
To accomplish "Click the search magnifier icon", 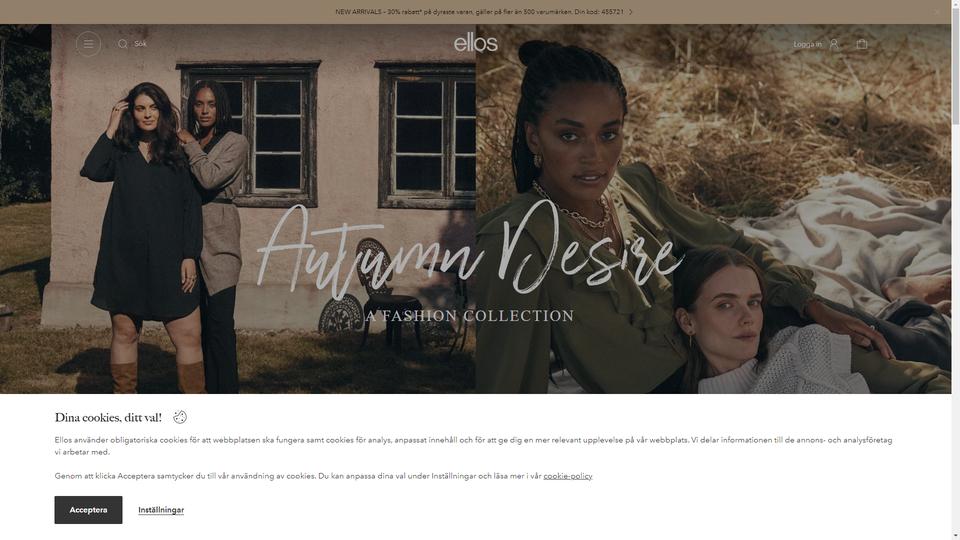I will click(122, 44).
